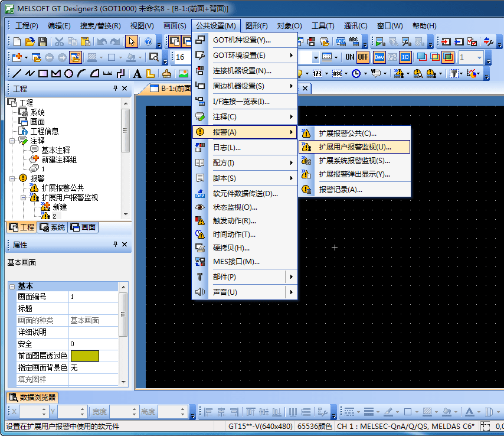This screenshot has height=436, width=504.
Task: Select the Line drawing tool
Action: point(17,74)
